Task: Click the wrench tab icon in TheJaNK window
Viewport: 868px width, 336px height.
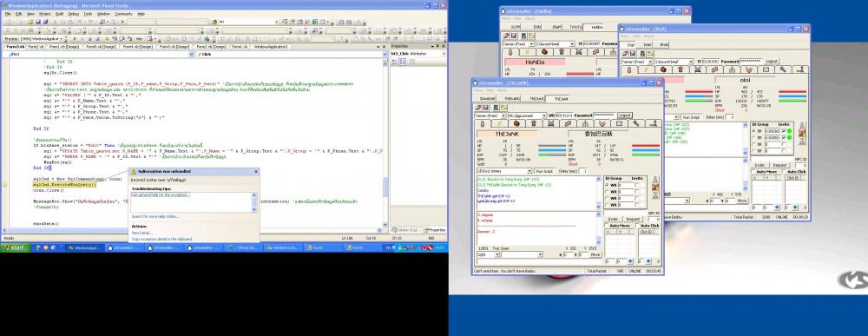Action: pyautogui.click(x=636, y=123)
